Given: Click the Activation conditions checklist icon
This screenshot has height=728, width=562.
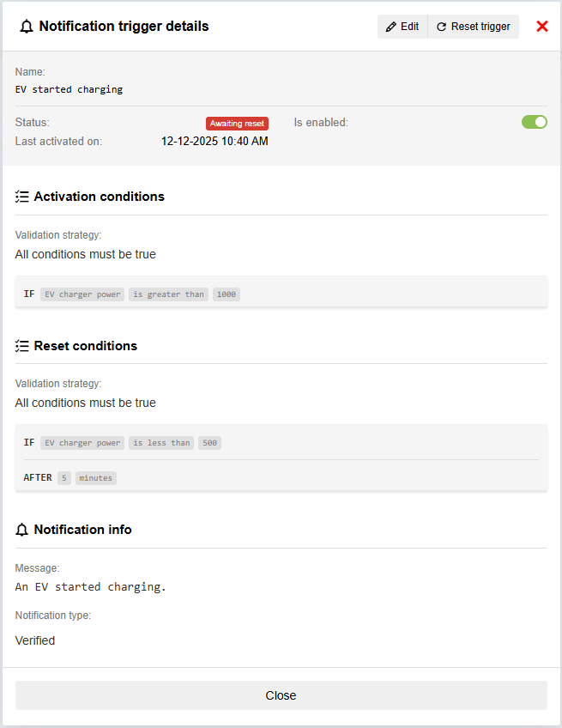Looking at the screenshot, I should point(22,197).
